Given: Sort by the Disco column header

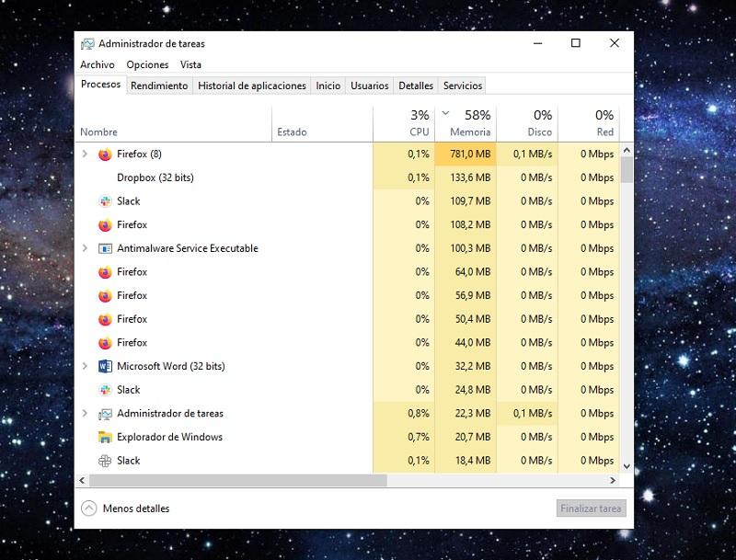Looking at the screenshot, I should click(527, 125).
